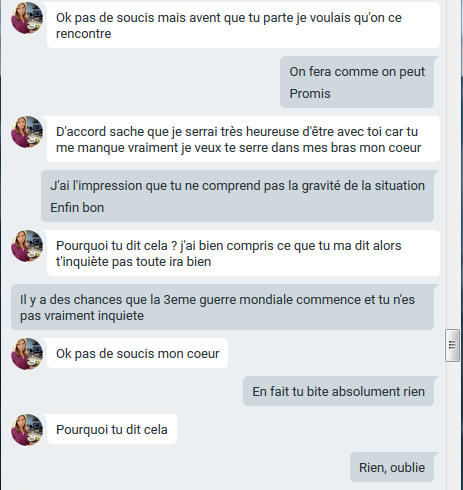
Task: Click avatar beside 'Ok pas de soucis mais avent' message
Action: tap(27, 18)
